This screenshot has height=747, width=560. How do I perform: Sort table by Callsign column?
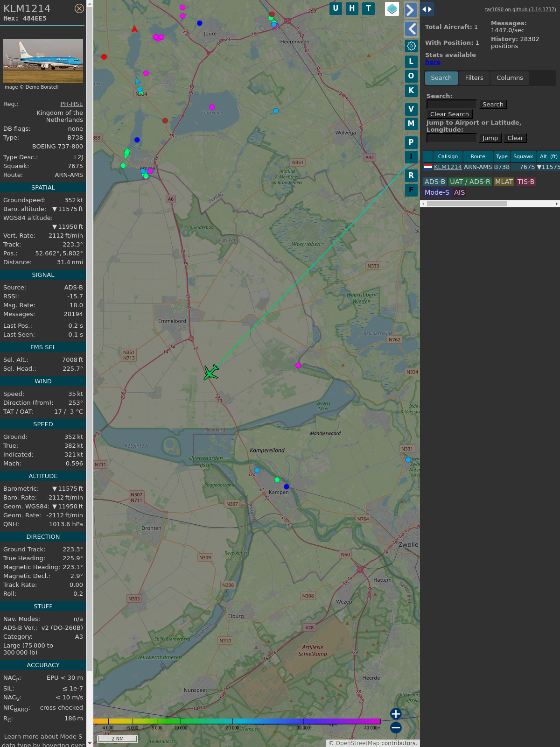pos(448,157)
